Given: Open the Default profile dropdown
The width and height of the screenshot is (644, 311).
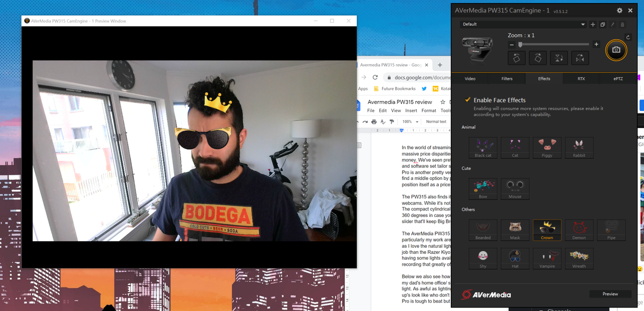Looking at the screenshot, I should click(x=523, y=24).
